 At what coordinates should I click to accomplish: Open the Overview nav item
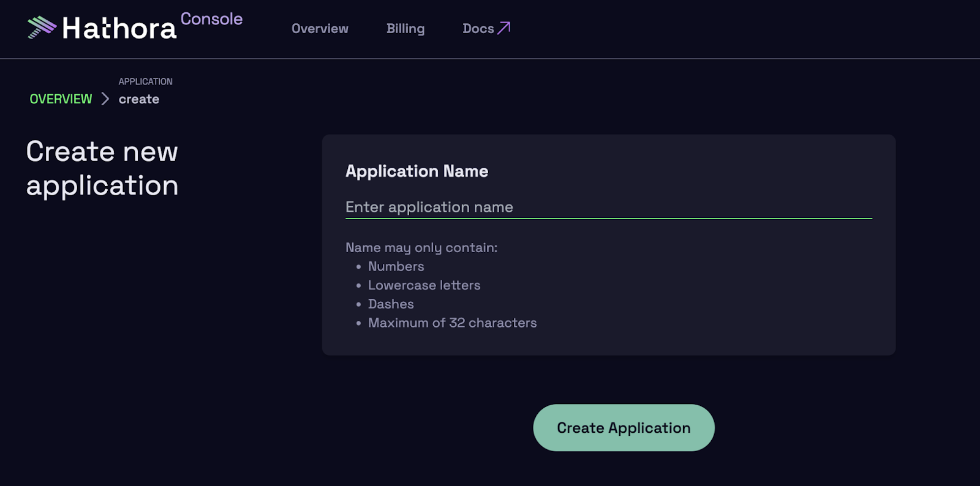pyautogui.click(x=320, y=29)
